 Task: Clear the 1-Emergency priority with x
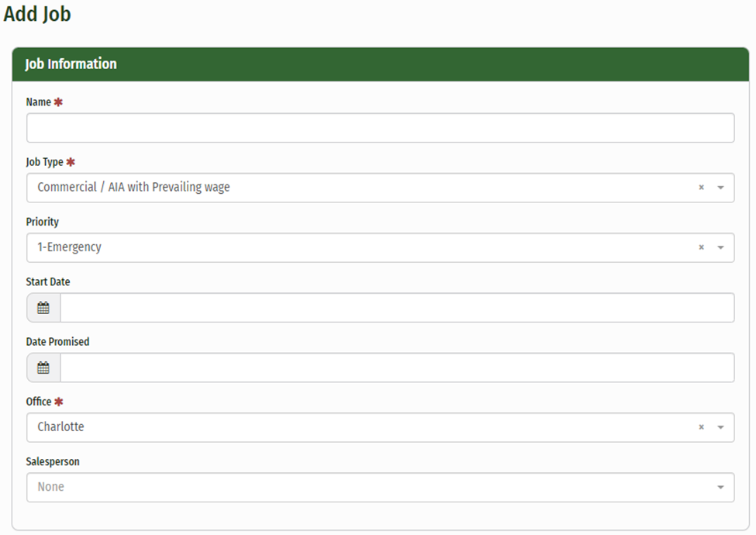tap(701, 247)
